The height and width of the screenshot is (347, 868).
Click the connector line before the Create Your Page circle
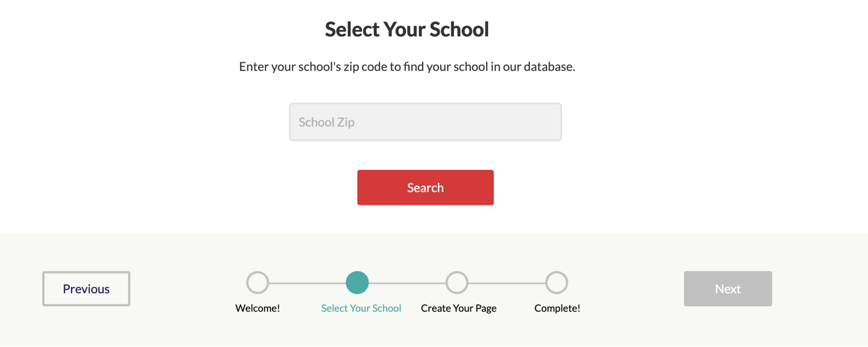[407, 283]
